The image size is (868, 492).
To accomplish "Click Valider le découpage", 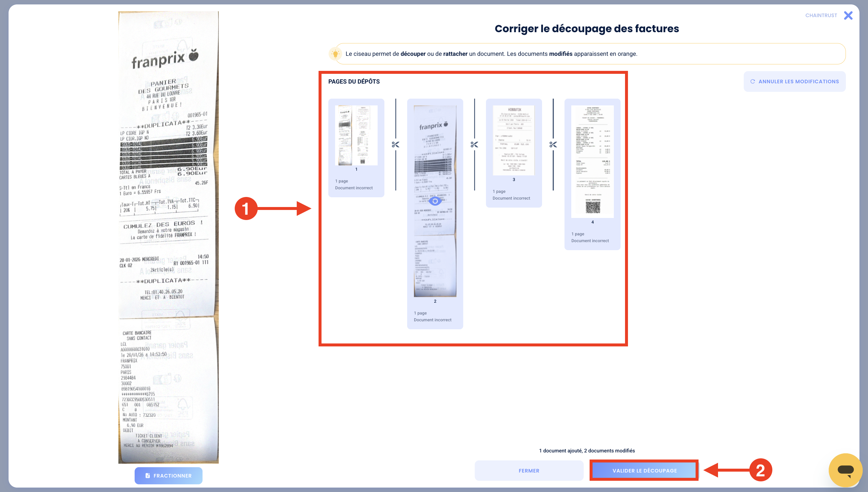I will pyautogui.click(x=644, y=470).
